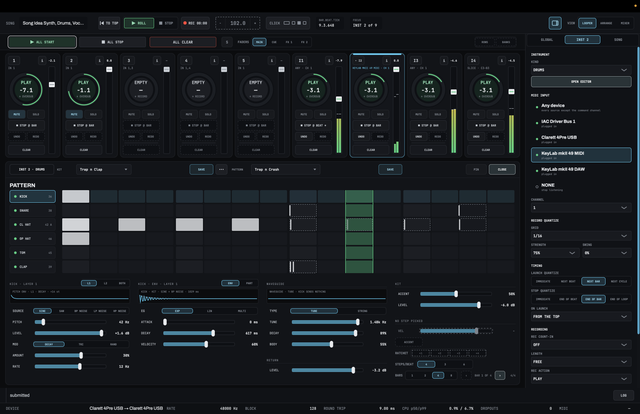This screenshot has height=414, width=640.
Task: Select IAC Driver Bus 1 input
Action: tap(581, 123)
